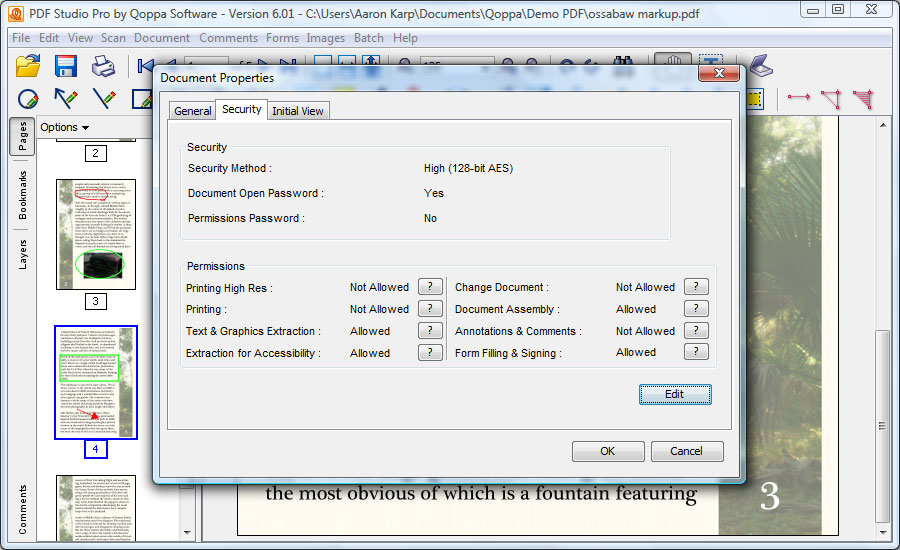Open a file with the folder icon
This screenshot has height=550, width=900.
[x=28, y=66]
